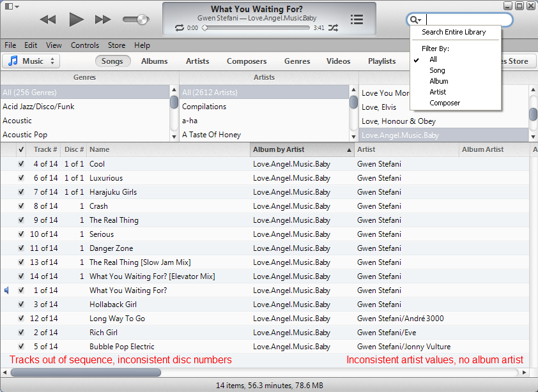Skip to the next track
The height and width of the screenshot is (392, 538).
[x=103, y=20]
